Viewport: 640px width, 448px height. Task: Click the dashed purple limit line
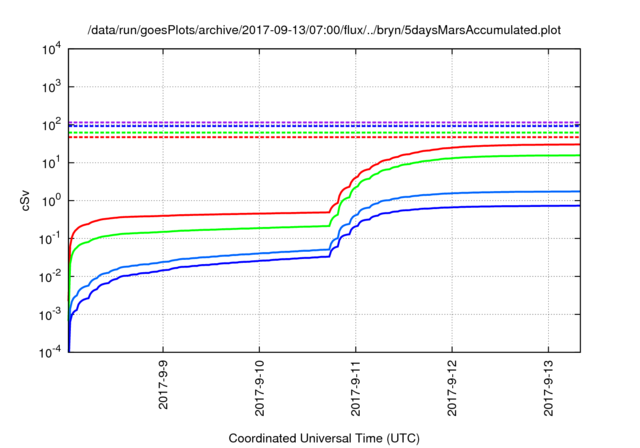[x=324, y=122]
